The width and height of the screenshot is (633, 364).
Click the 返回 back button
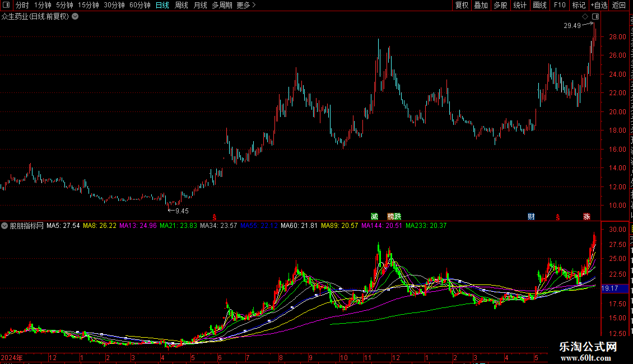click(x=618, y=5)
